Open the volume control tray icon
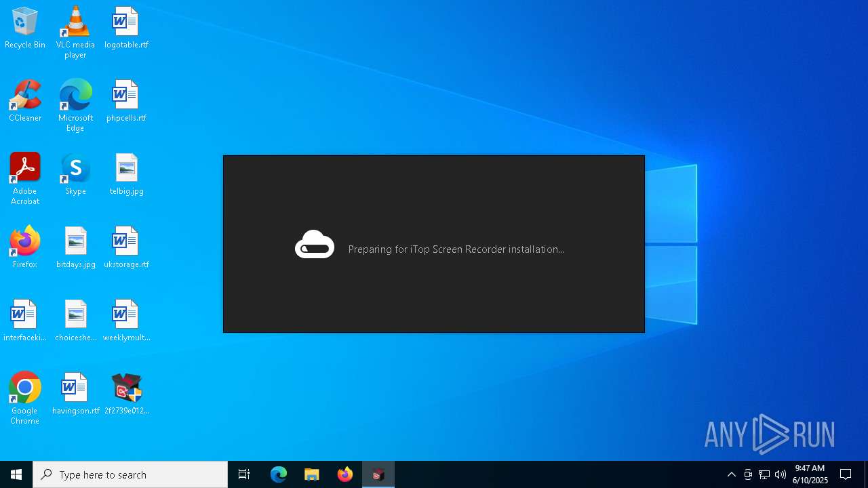Viewport: 868px width, 488px height. pos(781,474)
